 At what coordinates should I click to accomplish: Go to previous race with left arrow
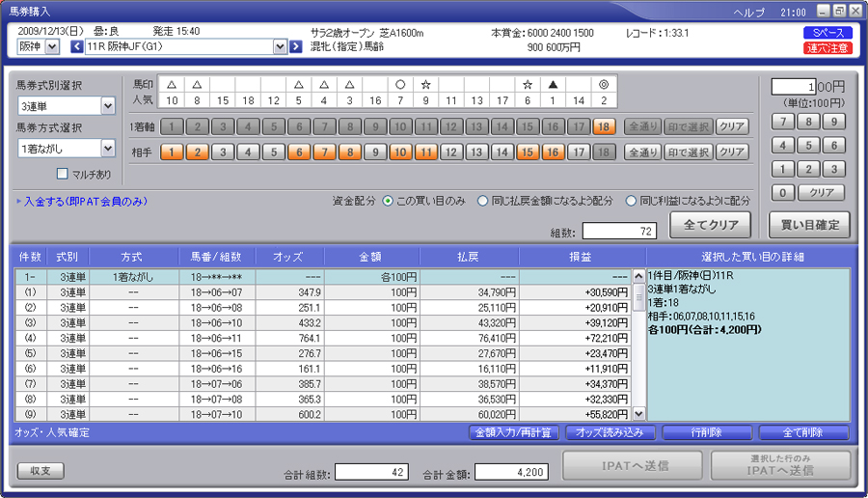(77, 46)
